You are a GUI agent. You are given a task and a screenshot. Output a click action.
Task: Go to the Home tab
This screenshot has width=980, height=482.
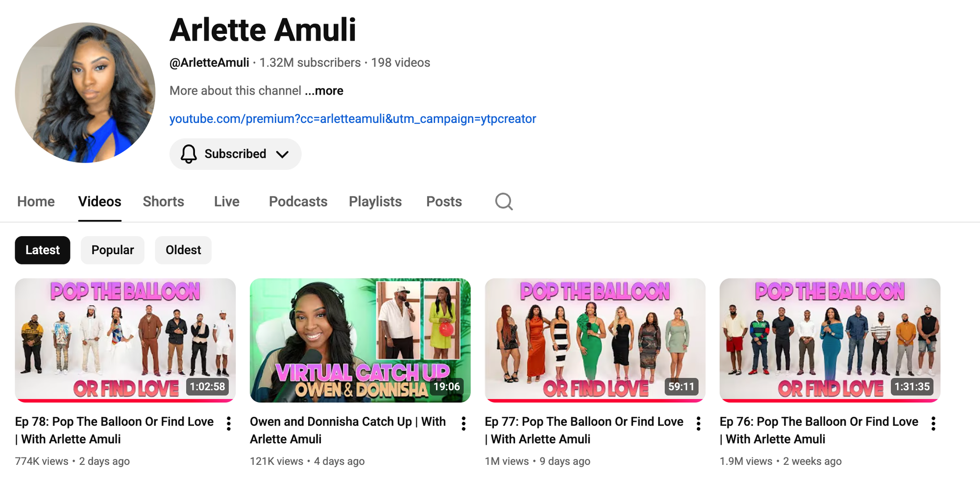tap(36, 201)
